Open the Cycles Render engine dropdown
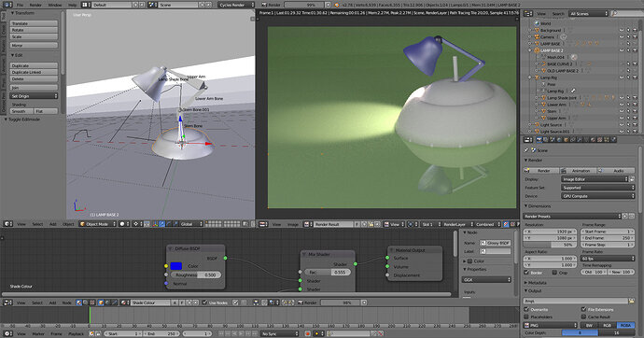Screen dimensions: 644x338 tap(236, 5)
